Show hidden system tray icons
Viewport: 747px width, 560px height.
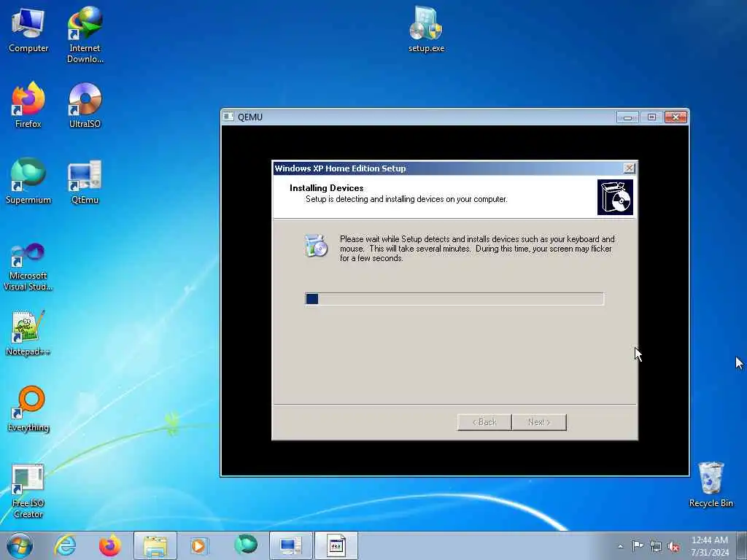point(620,546)
